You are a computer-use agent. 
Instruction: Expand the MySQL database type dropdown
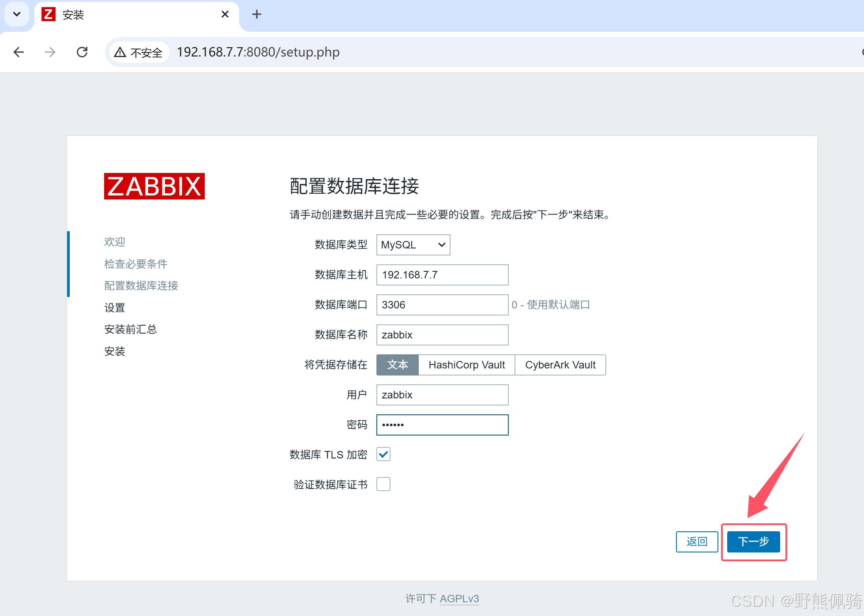413,245
